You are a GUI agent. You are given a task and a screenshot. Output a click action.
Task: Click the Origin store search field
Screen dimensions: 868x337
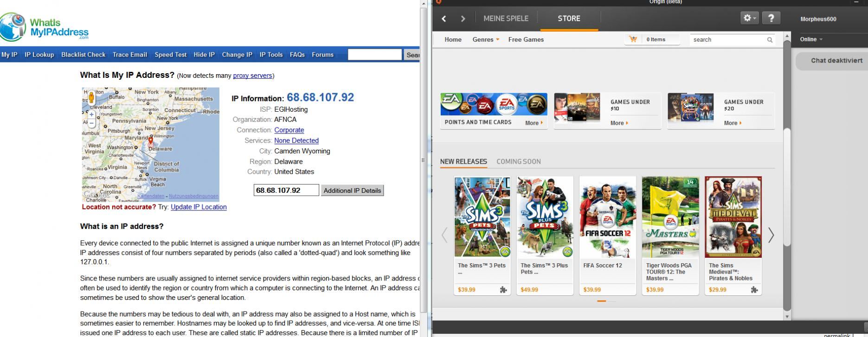(x=733, y=39)
